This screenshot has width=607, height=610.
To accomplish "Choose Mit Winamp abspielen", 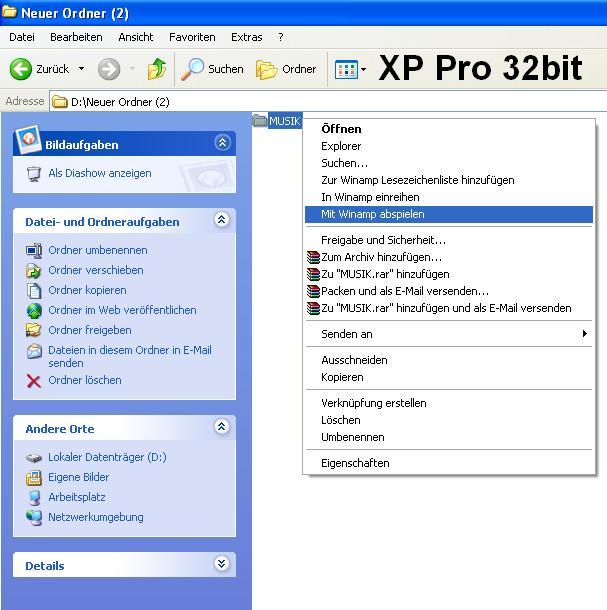I will click(x=449, y=214).
